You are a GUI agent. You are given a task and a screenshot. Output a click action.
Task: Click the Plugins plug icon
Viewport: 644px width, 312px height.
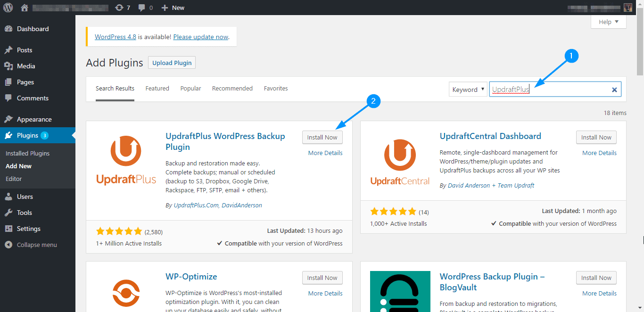[8, 135]
